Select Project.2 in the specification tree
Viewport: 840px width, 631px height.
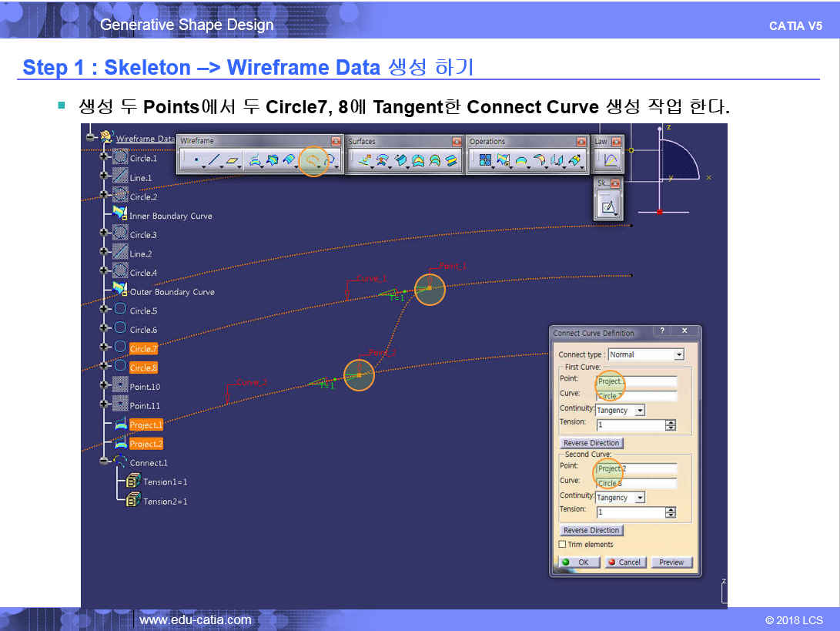[x=146, y=444]
